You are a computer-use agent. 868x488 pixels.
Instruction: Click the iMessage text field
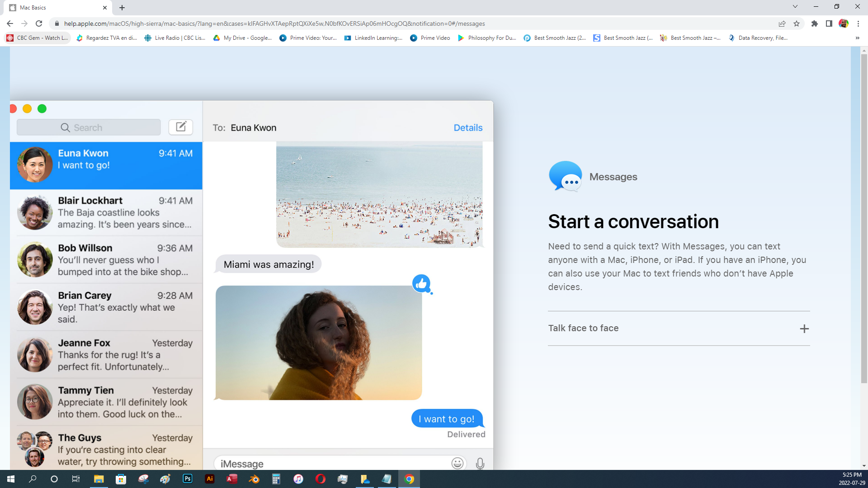point(332,464)
